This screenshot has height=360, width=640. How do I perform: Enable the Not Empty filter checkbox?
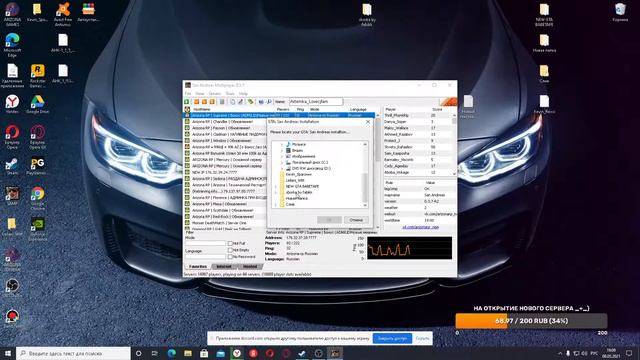(230, 250)
